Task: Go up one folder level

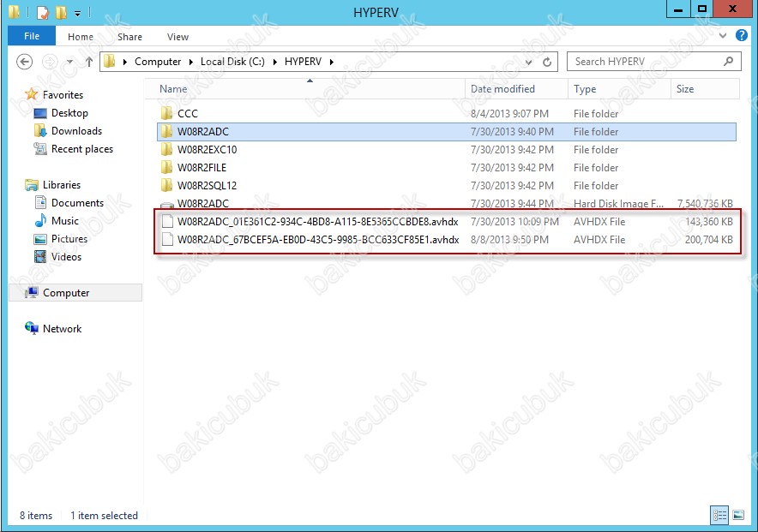Action: point(89,62)
